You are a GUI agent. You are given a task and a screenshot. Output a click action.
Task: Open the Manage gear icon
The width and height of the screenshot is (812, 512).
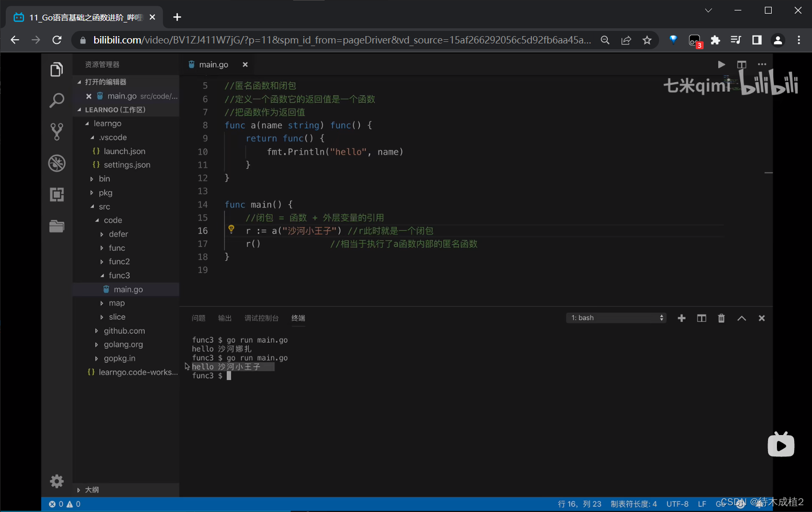click(x=57, y=481)
